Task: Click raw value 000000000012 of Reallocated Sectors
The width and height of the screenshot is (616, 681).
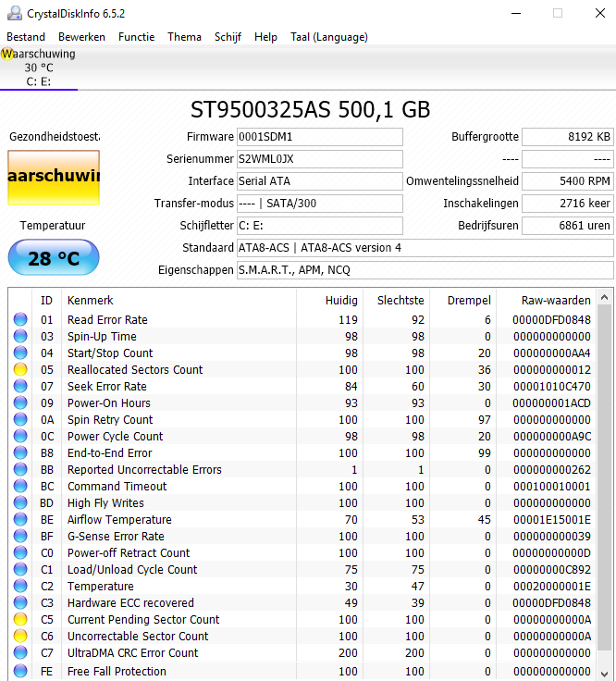Action: pos(552,369)
